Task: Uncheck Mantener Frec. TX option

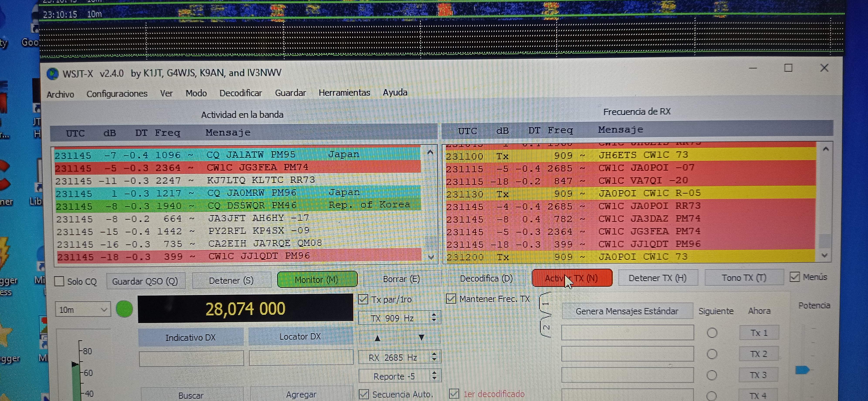Action: [451, 299]
